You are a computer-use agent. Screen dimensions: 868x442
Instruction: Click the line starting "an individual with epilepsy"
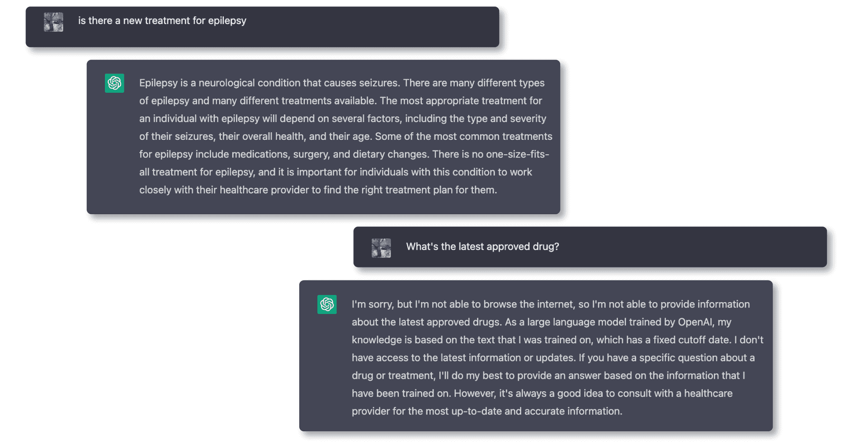[343, 119]
